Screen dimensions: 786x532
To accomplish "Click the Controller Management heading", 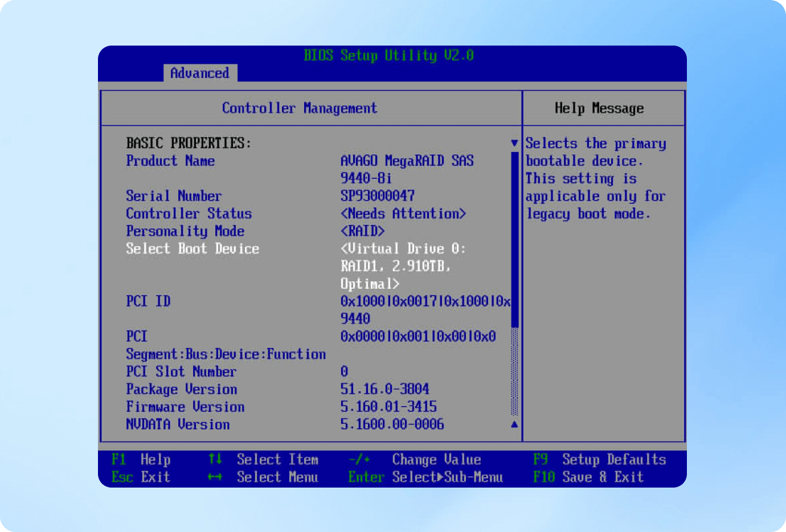I will [x=300, y=108].
